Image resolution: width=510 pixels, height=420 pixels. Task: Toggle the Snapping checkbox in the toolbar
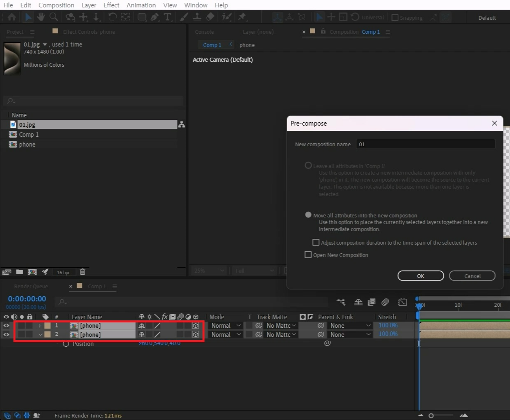tap(395, 18)
